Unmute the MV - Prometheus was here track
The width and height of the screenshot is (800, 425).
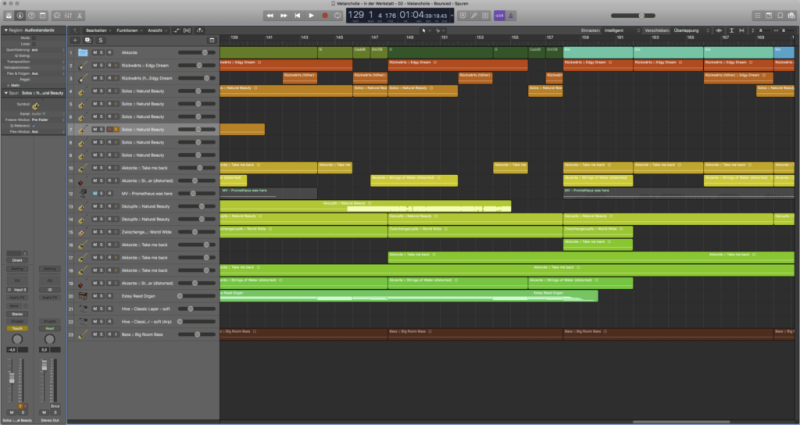click(x=94, y=193)
